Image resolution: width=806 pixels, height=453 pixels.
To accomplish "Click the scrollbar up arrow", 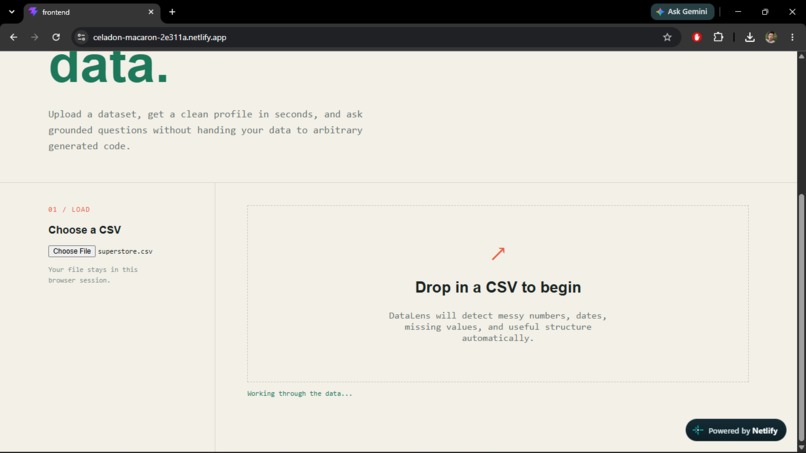I will (x=801, y=56).
